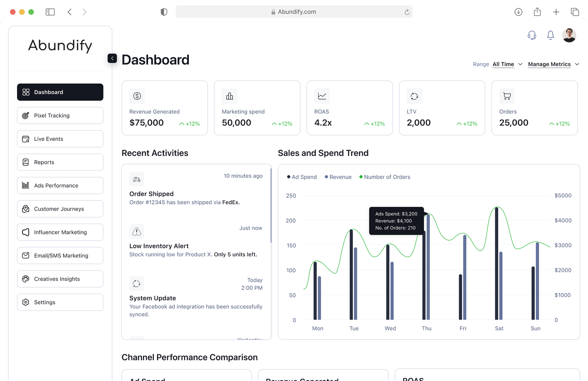Toggle the Ad Spend legend item

point(302,177)
